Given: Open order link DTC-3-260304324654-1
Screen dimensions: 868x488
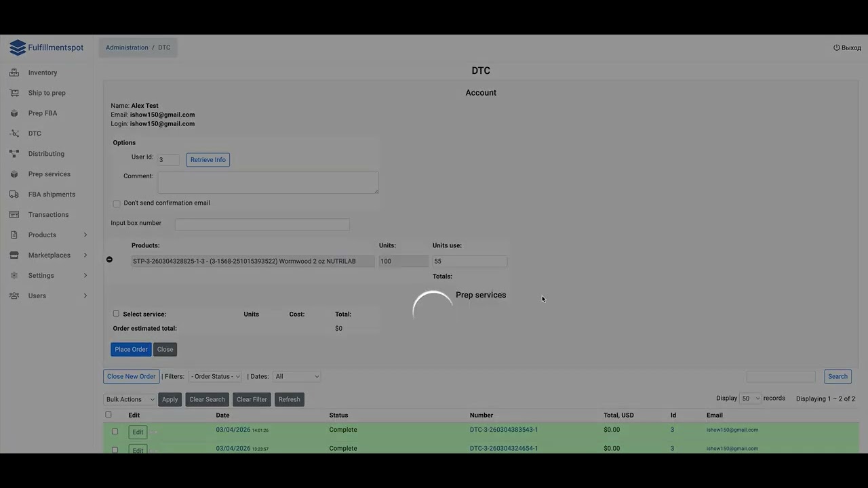Looking at the screenshot, I should [504, 448].
